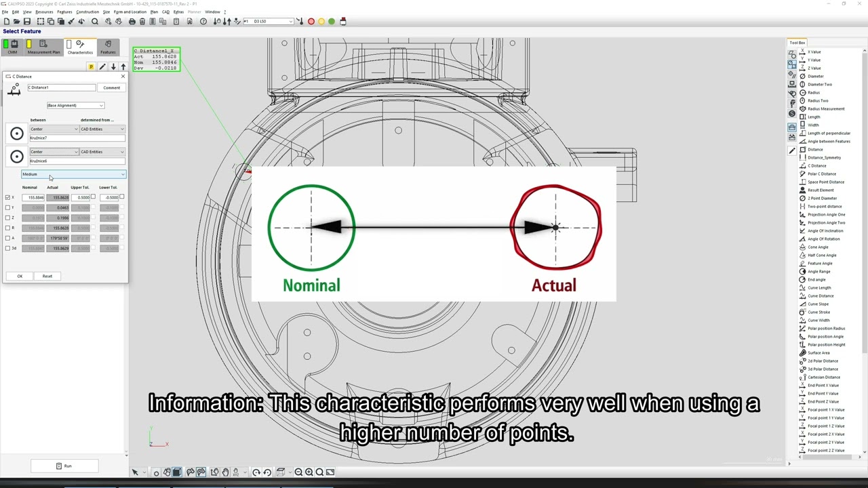Click the open folder toolbar icon
The width and height of the screenshot is (868, 488).
pos(16,22)
